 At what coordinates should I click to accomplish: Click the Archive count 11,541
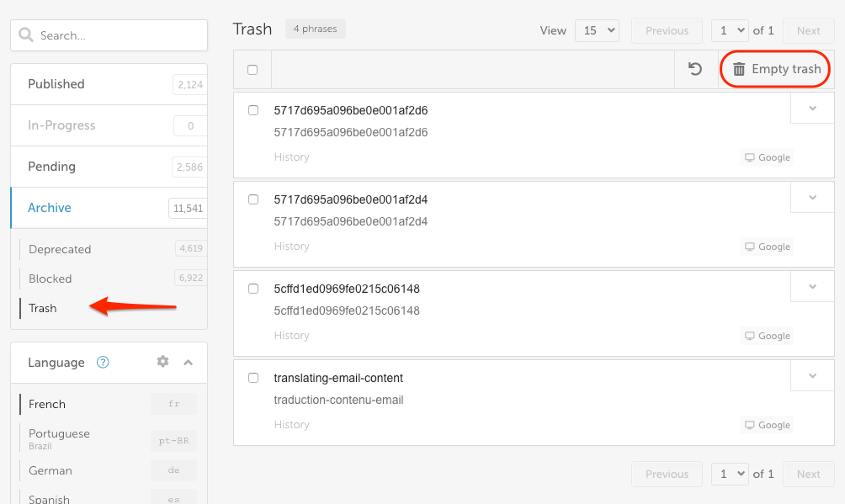188,208
